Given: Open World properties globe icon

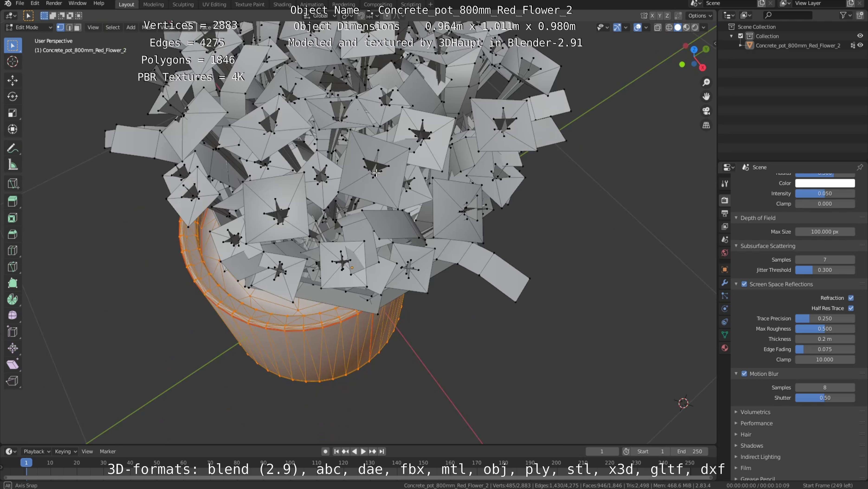Looking at the screenshot, I should [x=725, y=253].
